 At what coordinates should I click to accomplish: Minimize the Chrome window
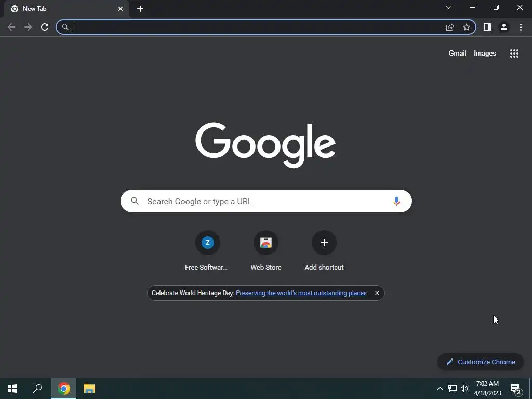click(472, 7)
